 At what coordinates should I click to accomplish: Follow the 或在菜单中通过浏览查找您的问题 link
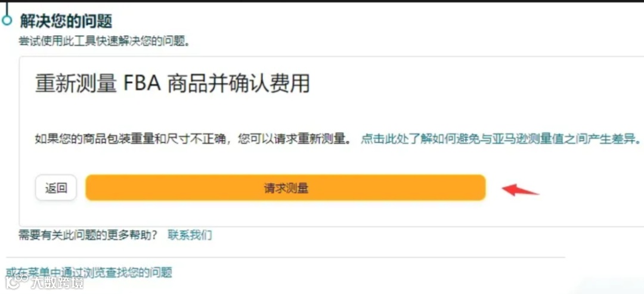tap(89, 273)
